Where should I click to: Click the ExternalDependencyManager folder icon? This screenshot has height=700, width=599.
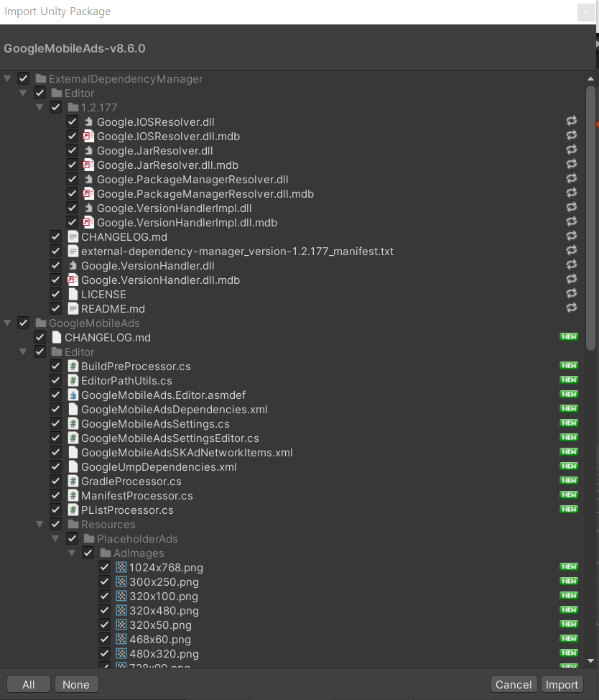(x=41, y=79)
